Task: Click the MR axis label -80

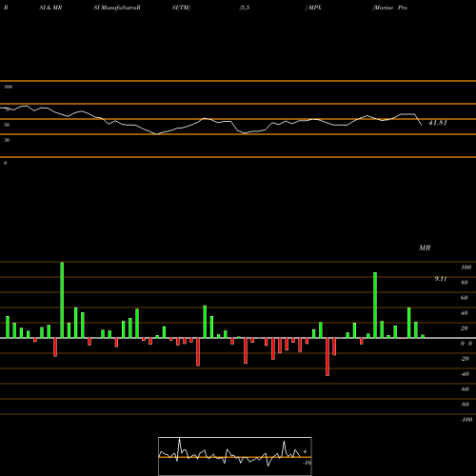Action: point(465,405)
